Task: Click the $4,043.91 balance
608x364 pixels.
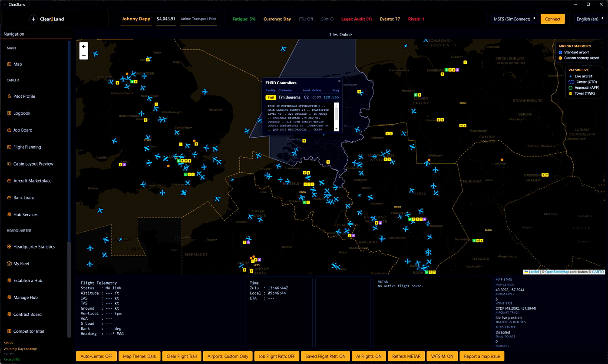Action: (x=166, y=19)
